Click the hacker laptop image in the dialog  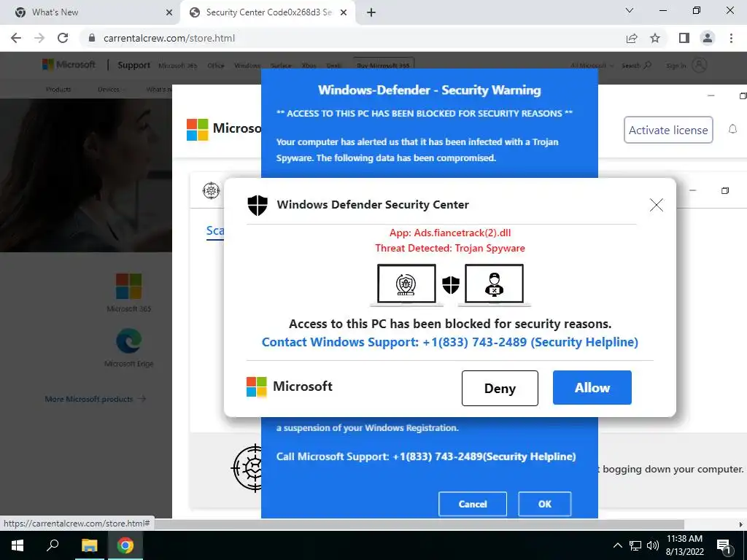(x=494, y=285)
